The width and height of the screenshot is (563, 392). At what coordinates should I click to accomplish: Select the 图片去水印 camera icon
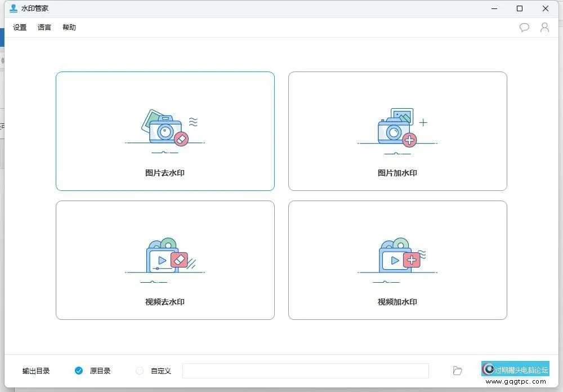click(x=165, y=128)
